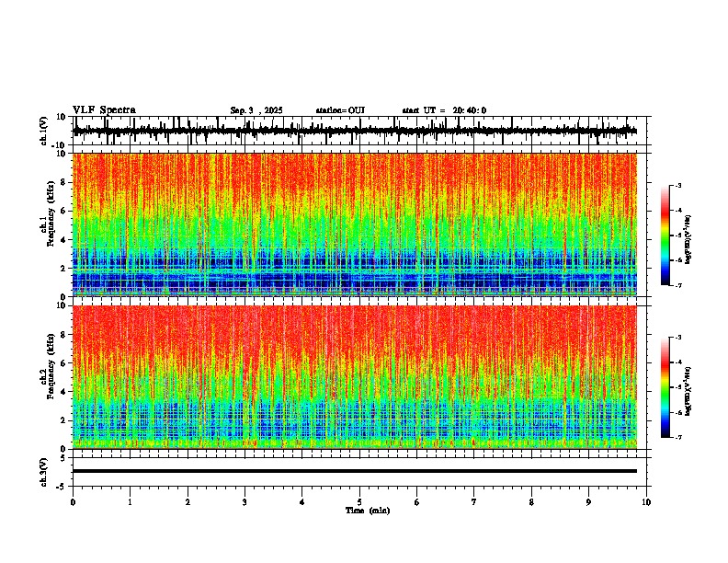Viewport: 728px width, 563px height.
Task: Click time axis tick label "8"
Action: tap(531, 502)
